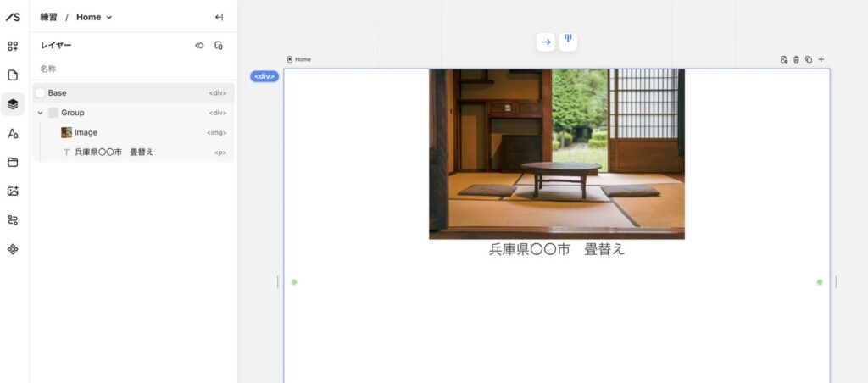This screenshot has height=383, width=868.
Task: Collapse the left panel with arrow
Action: tap(219, 17)
